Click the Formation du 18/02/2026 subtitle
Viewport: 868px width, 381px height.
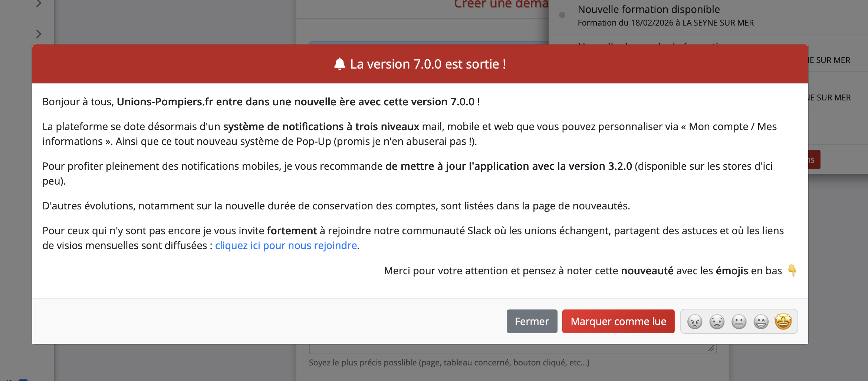(665, 23)
